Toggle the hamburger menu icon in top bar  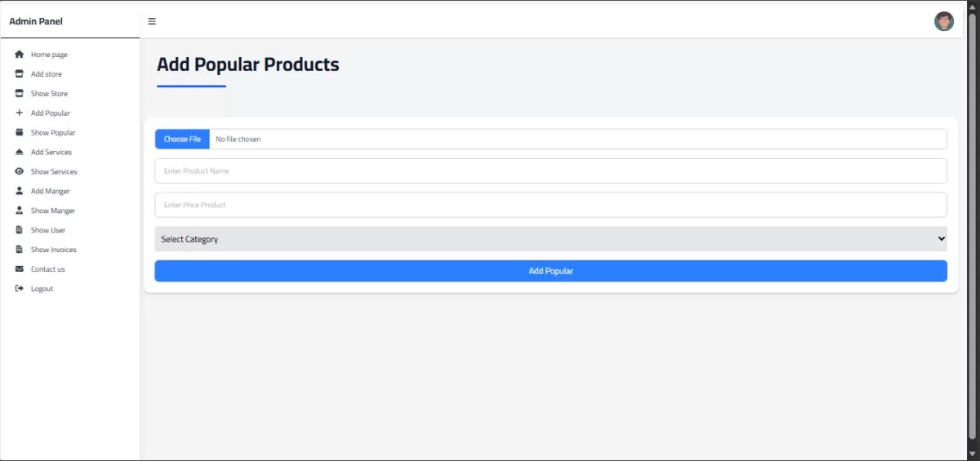click(152, 21)
